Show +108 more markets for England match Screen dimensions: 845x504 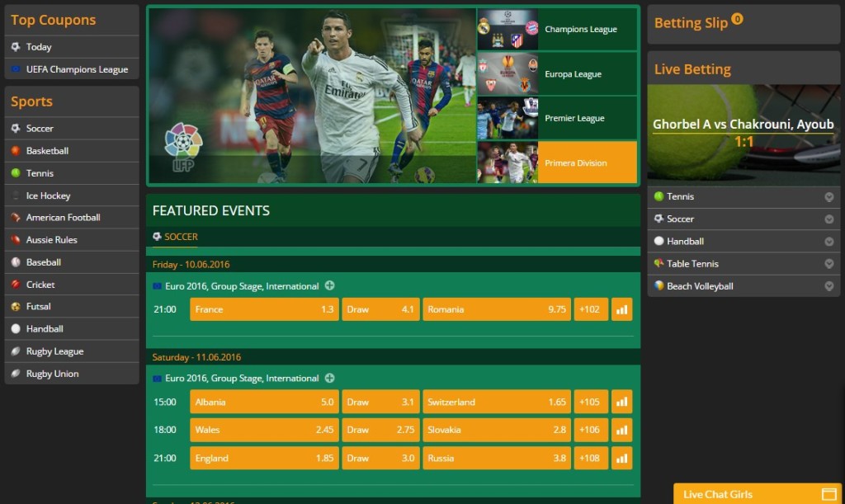tap(591, 459)
